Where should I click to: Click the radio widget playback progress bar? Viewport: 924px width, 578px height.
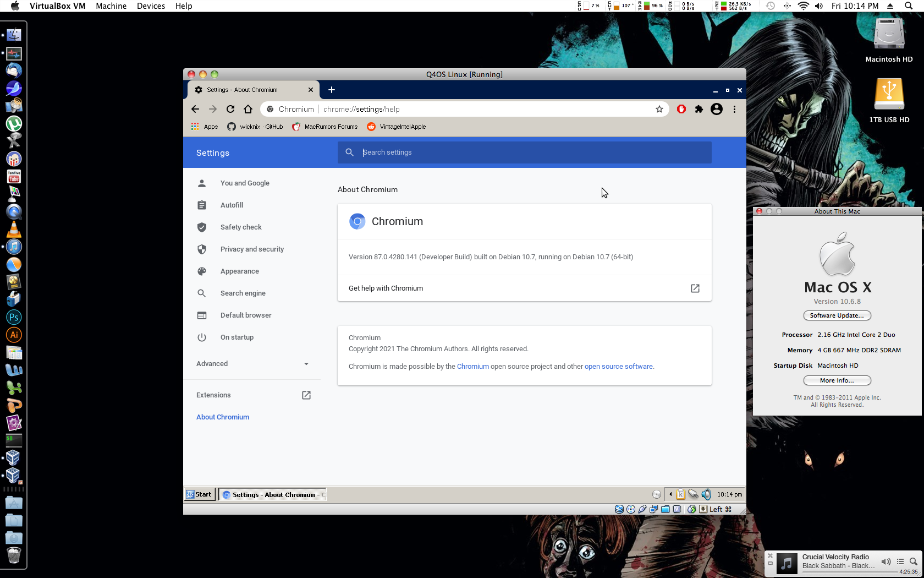coord(850,572)
